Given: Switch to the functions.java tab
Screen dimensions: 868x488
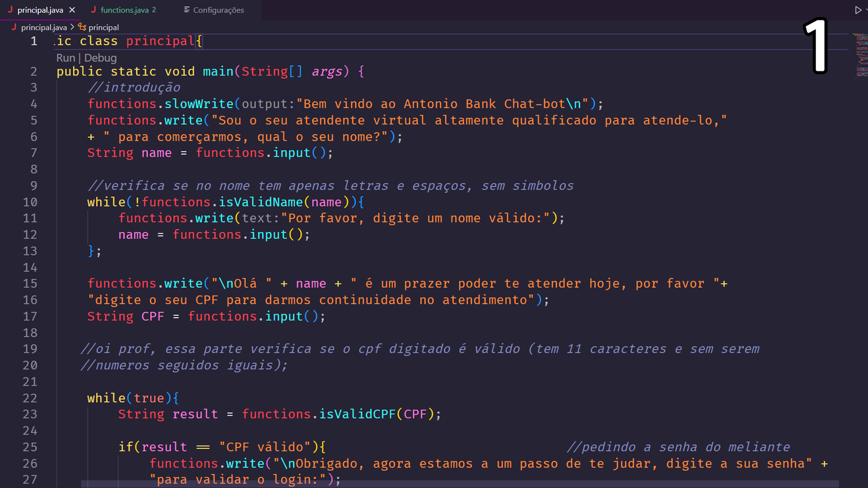Looking at the screenshot, I should point(123,10).
